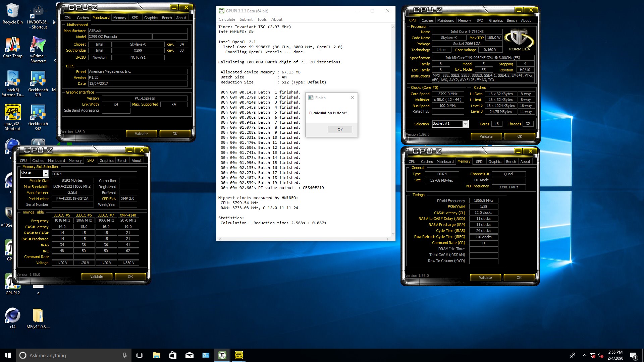Click the GPUPI vertical scrollbar

click(x=393, y=130)
